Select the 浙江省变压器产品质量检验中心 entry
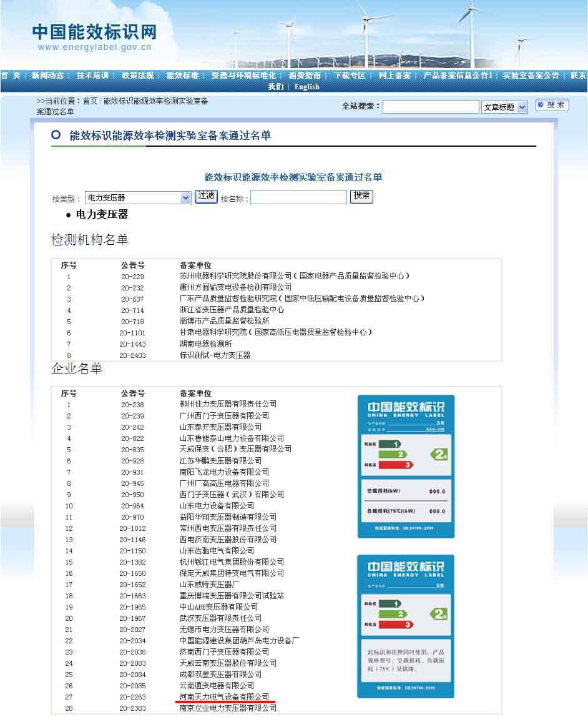This screenshot has height=717, width=588. point(232,310)
